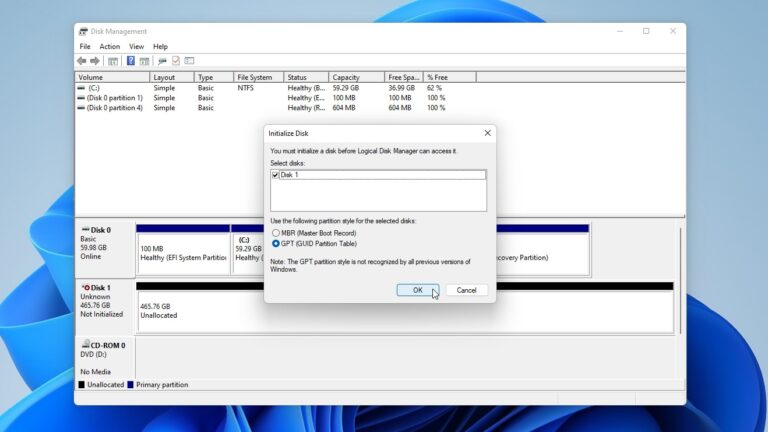The image size is (768, 432).
Task: Close the Initialize Disk dialog
Action: pos(487,133)
